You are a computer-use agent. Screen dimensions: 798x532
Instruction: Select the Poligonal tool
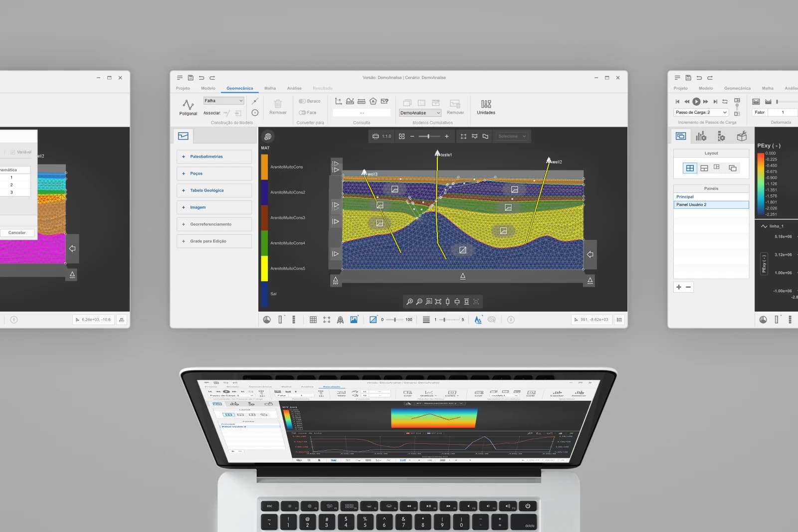click(x=188, y=107)
